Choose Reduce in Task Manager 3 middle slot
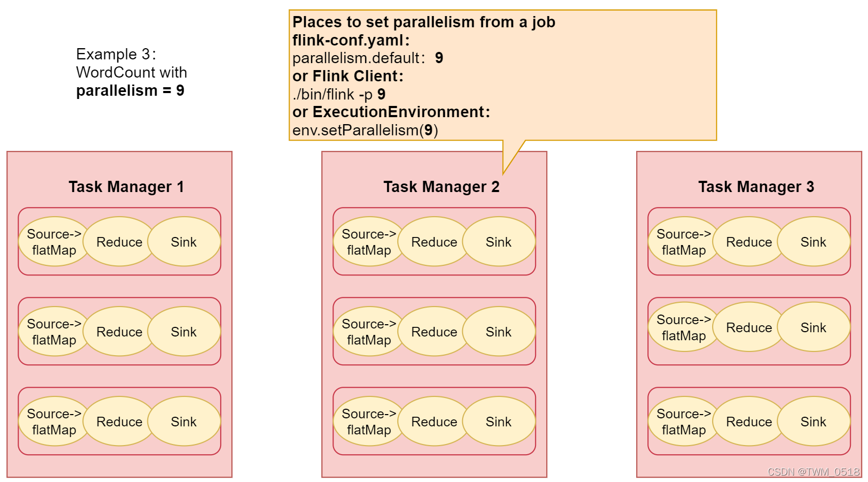This screenshot has width=868, height=482. pyautogui.click(x=749, y=327)
